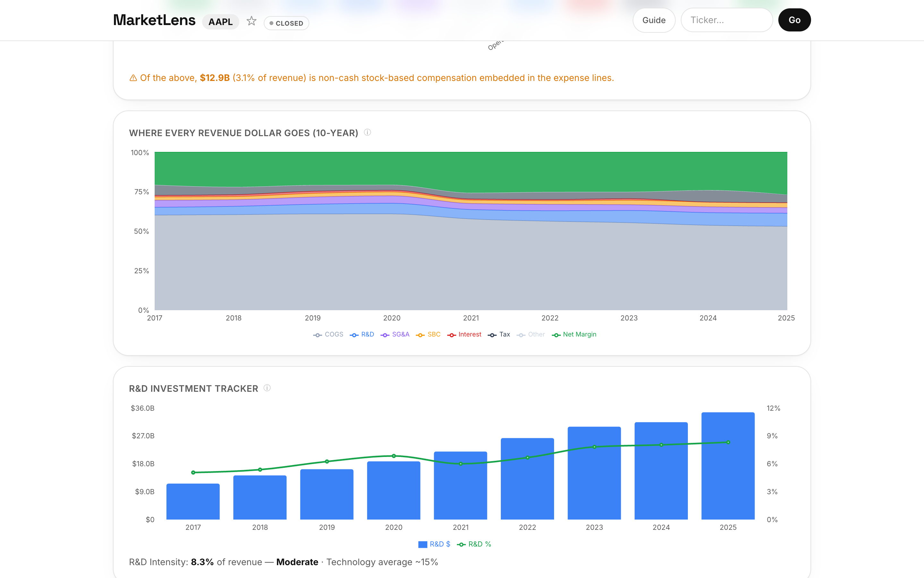This screenshot has height=578, width=924.
Task: Click the 2020 R&D % data point
Action: (x=394, y=456)
